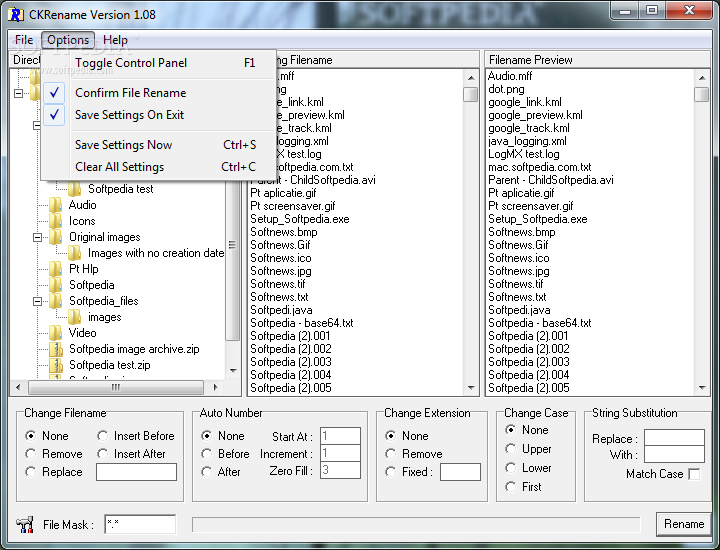Select Softnews.bmp in existing filename list
The image size is (720, 550).
pos(283,232)
